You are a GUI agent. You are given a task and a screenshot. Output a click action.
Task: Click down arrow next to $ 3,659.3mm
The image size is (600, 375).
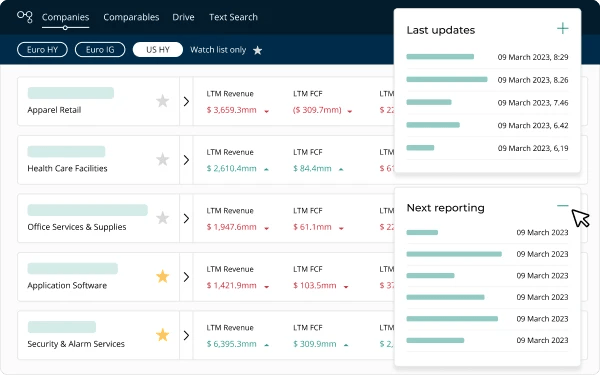pos(267,111)
